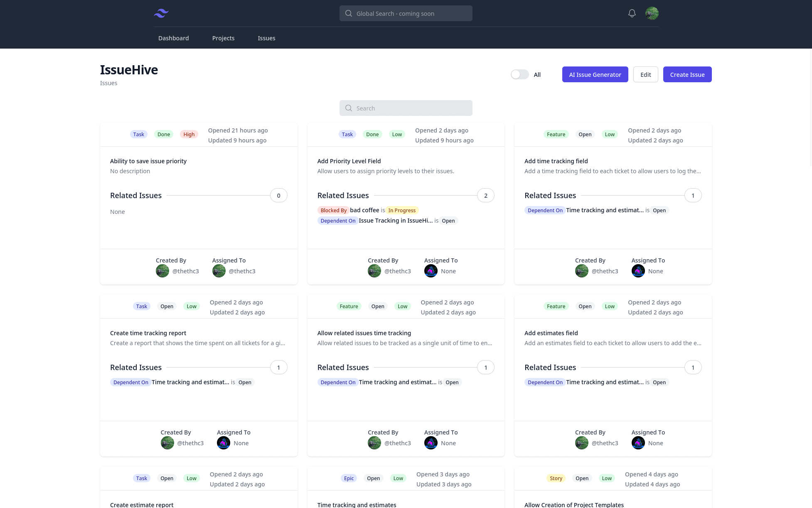The width and height of the screenshot is (812, 508).
Task: Switch to the Issues nav tab
Action: (266, 38)
